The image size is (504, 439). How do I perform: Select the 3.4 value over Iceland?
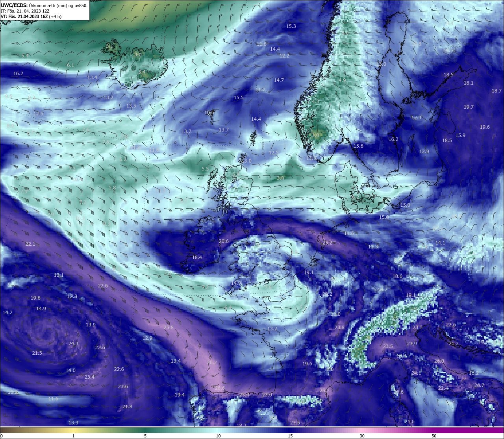tap(142, 72)
